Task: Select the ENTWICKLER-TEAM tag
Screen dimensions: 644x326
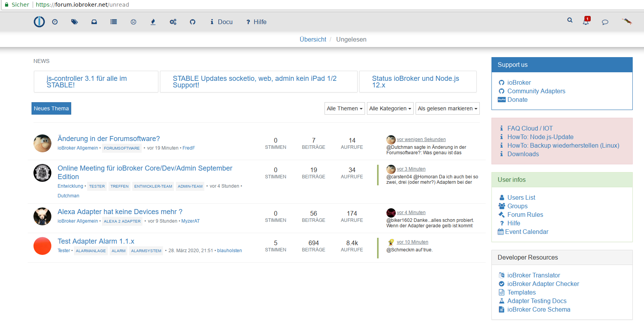Action: click(153, 186)
